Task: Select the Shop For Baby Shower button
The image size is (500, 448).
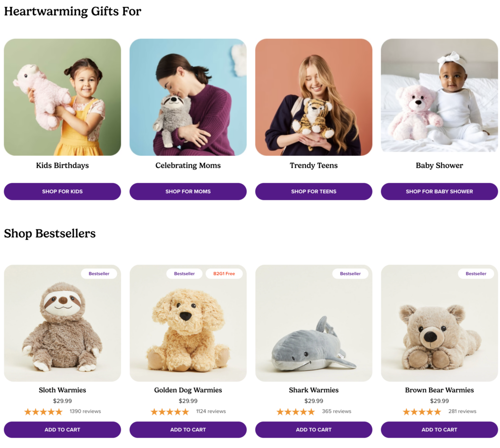Action: 439,191
